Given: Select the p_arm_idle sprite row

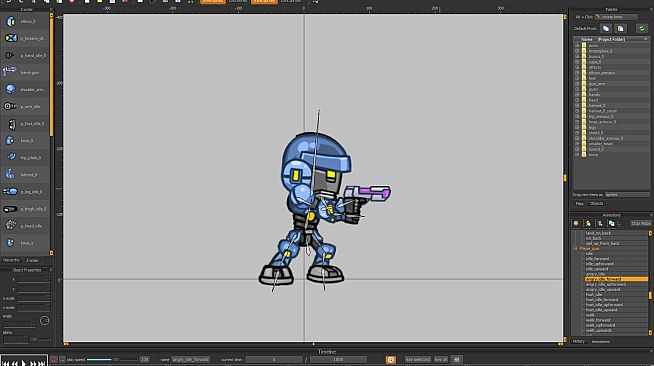Looking at the screenshot, I should (25, 107).
